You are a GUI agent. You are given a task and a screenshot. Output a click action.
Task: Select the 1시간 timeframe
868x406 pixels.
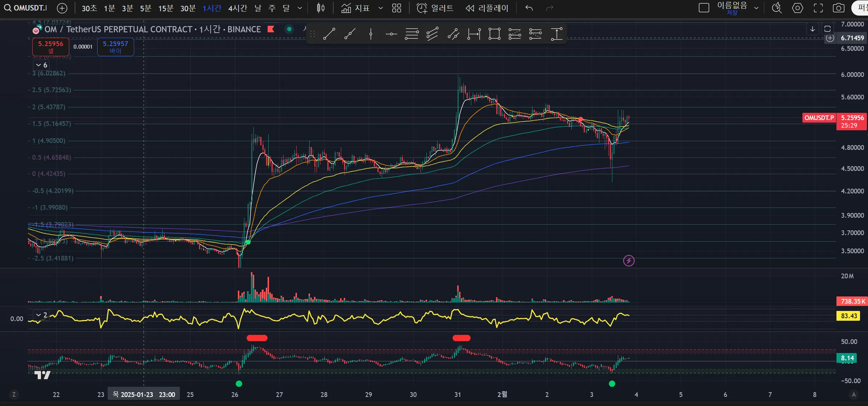point(212,8)
